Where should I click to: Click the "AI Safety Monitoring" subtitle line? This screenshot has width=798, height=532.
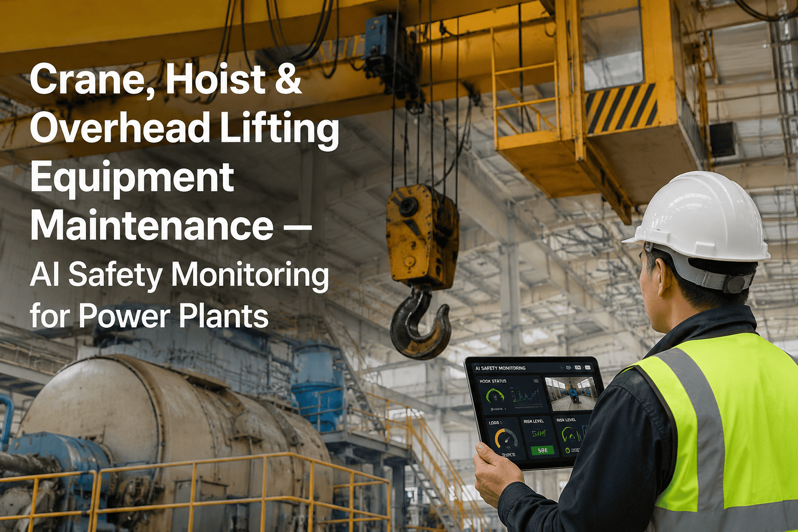point(179,275)
